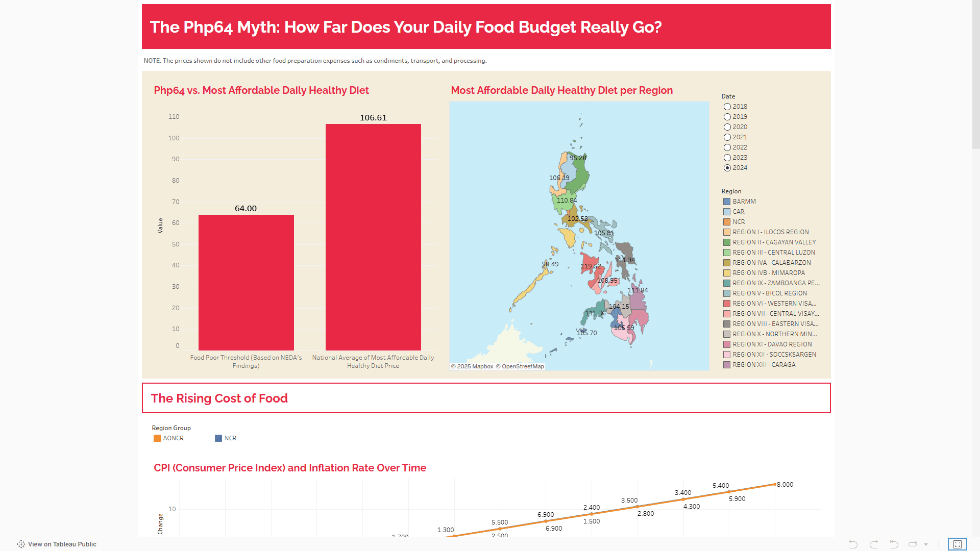Screen dimensions: 980x551
Task: Choose 2023 in the Date filter
Action: click(x=727, y=158)
